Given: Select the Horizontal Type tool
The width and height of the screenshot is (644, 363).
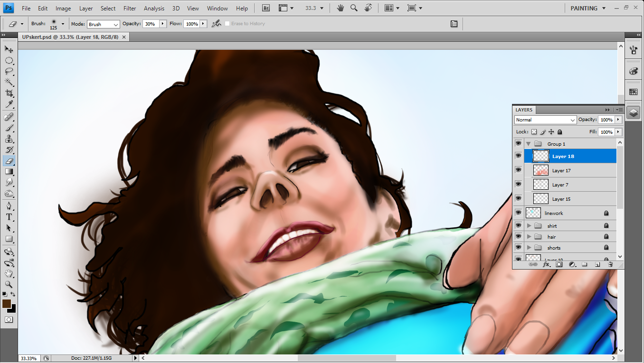Looking at the screenshot, I should point(9,217).
